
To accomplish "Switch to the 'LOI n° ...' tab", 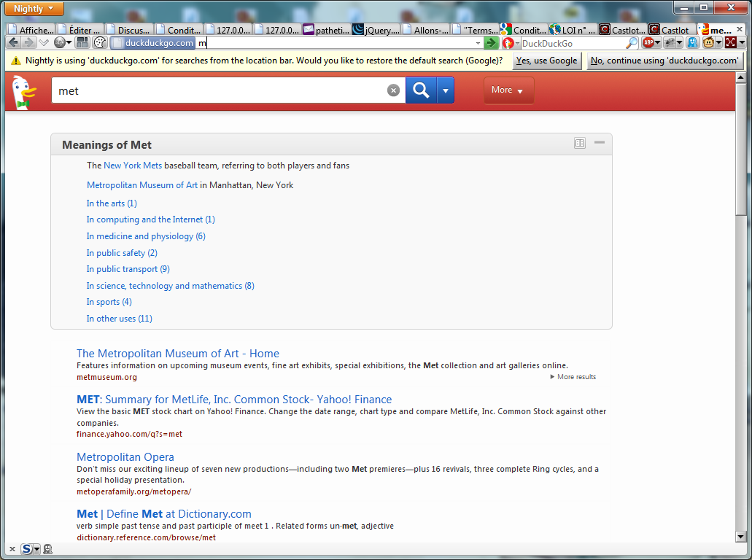I will coord(573,30).
